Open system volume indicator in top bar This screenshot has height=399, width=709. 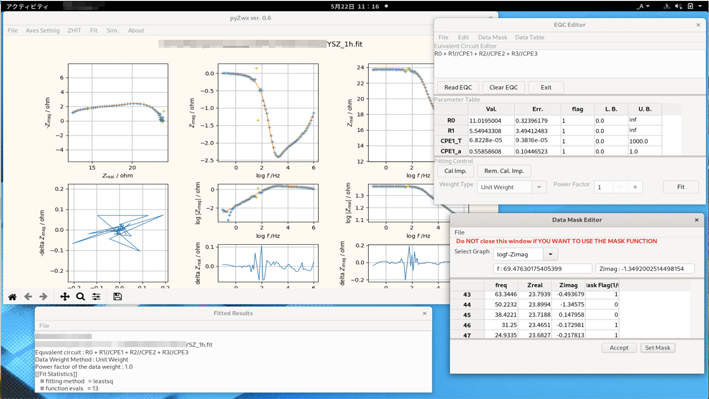[678, 6]
